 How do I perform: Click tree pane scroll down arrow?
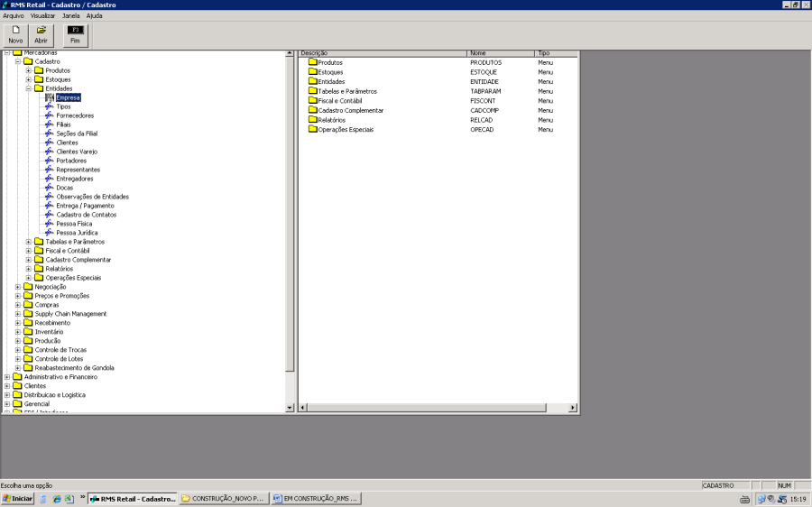pyautogui.click(x=290, y=408)
